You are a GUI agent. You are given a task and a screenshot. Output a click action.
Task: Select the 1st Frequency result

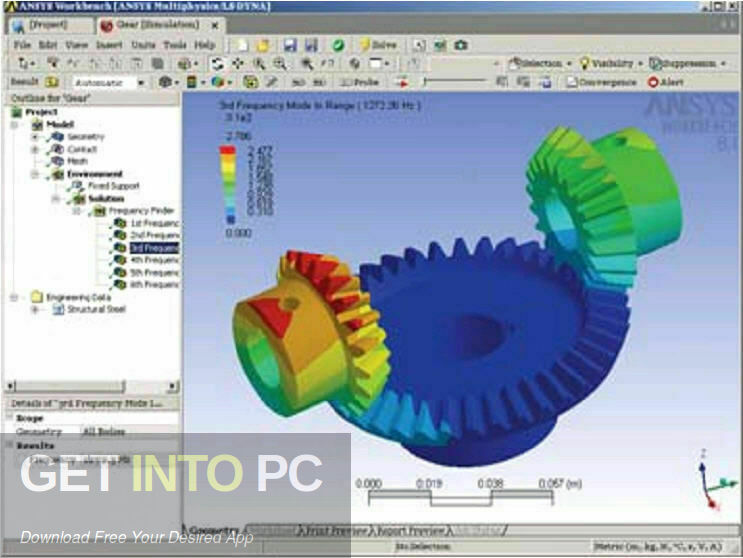(154, 223)
